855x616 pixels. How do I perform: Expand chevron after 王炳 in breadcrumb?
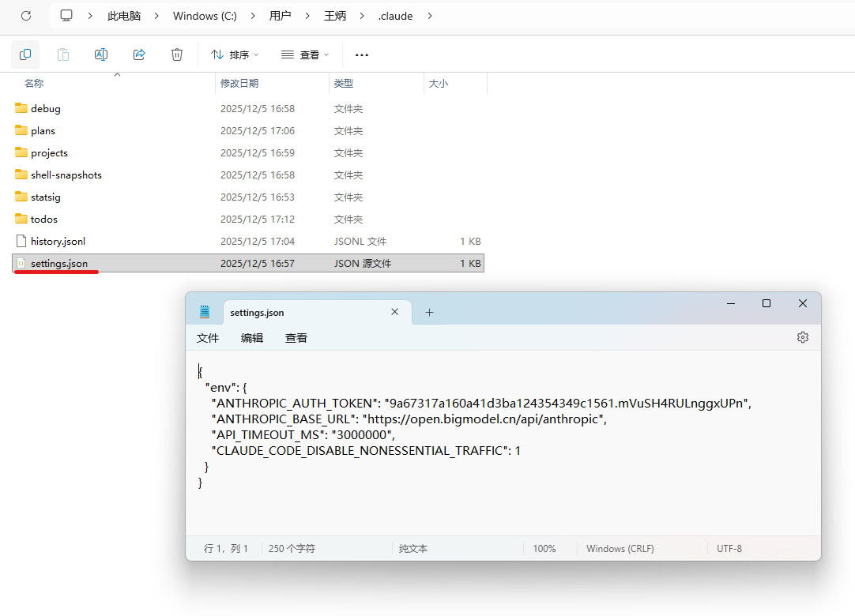coord(362,16)
